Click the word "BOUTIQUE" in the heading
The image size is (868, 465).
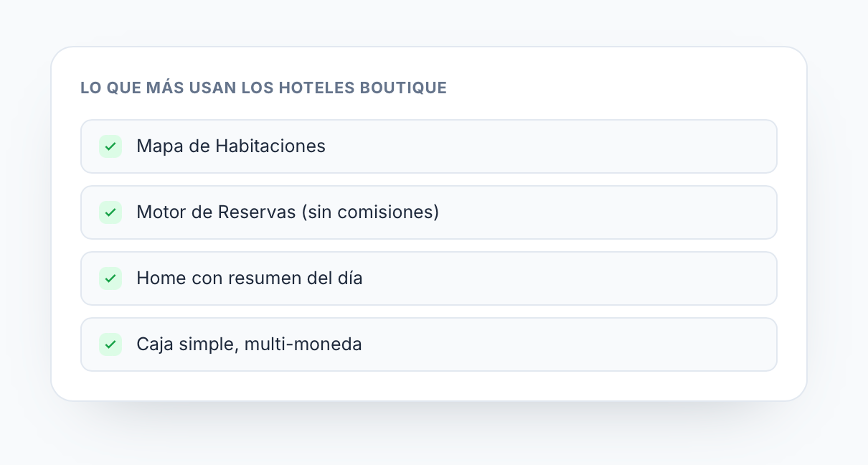[403, 88]
